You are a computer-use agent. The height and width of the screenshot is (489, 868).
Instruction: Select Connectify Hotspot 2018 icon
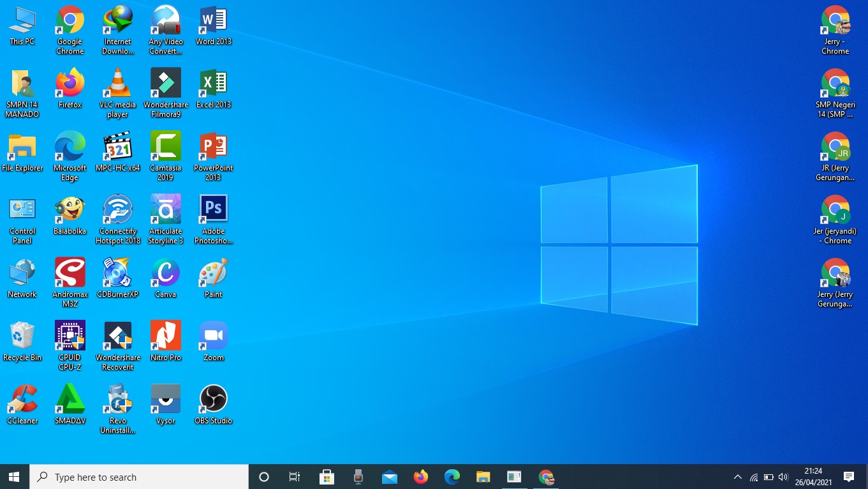[117, 220]
